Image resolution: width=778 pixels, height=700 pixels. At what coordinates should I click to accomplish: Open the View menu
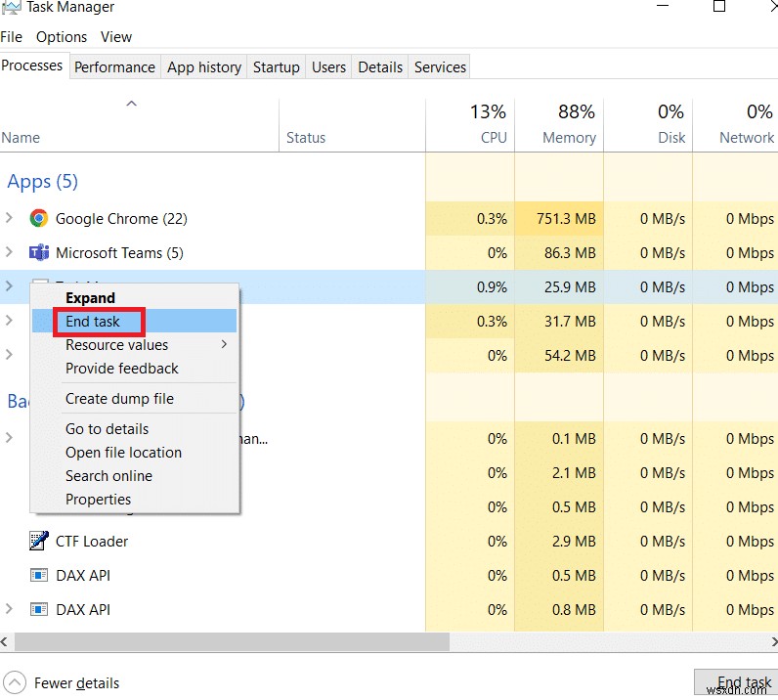(x=116, y=37)
